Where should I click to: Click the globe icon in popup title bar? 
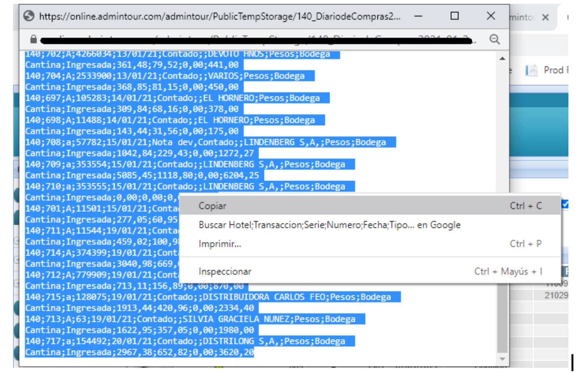click(x=28, y=17)
